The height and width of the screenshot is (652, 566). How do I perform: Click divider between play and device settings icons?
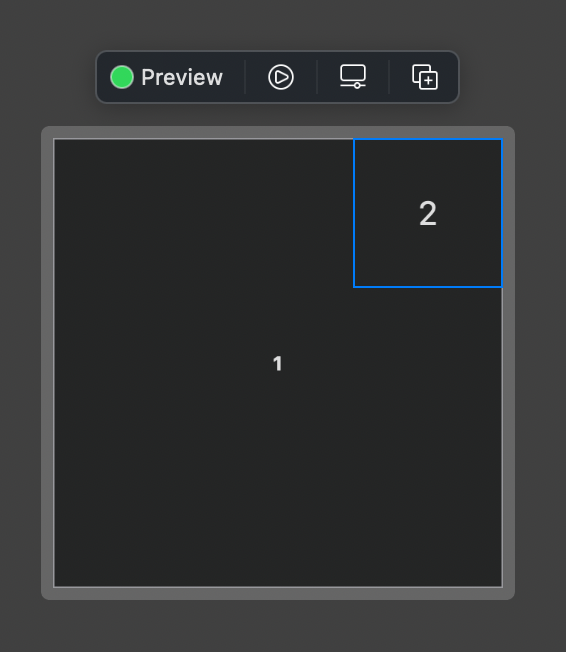tap(317, 77)
